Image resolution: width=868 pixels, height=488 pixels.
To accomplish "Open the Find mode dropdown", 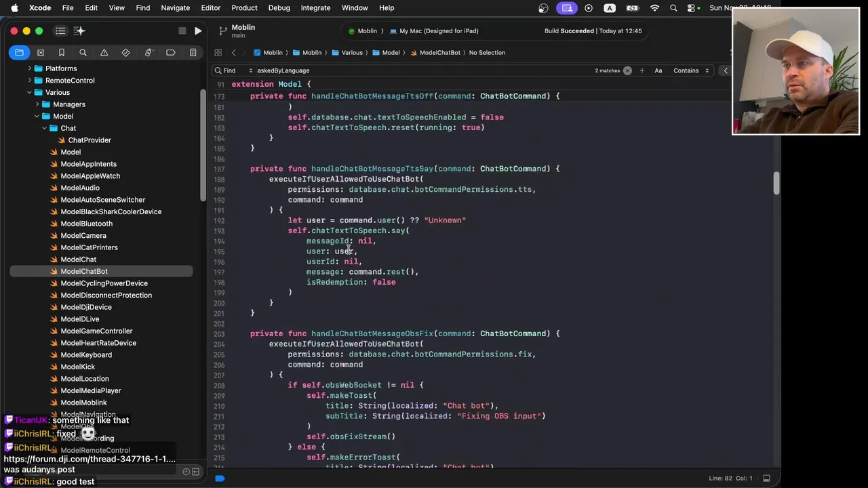I will click(233, 70).
